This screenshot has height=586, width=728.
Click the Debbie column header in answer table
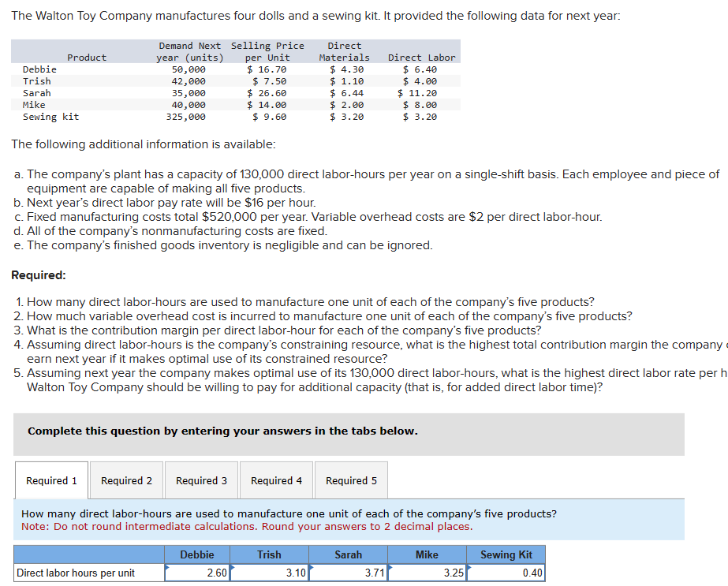pyautogui.click(x=197, y=555)
